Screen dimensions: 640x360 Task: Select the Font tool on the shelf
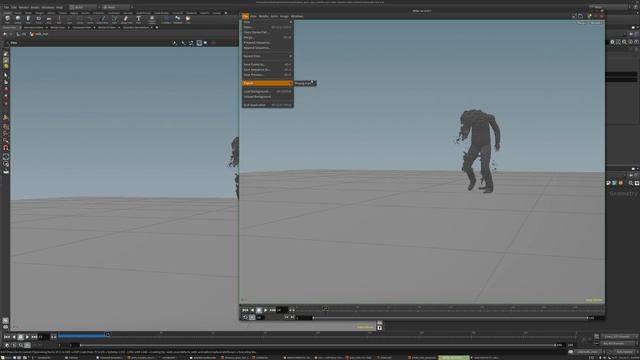(138, 20)
